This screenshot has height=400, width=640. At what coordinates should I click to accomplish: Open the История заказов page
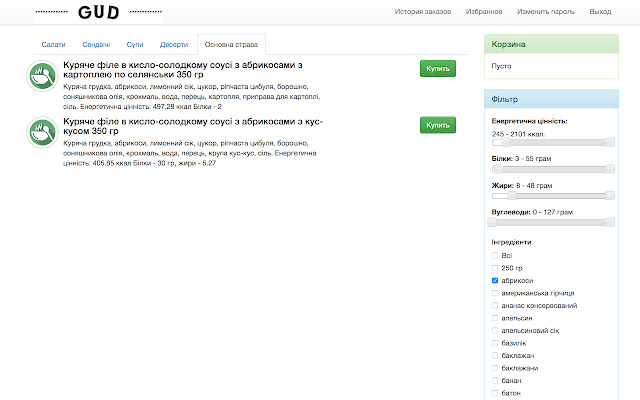[x=422, y=11]
